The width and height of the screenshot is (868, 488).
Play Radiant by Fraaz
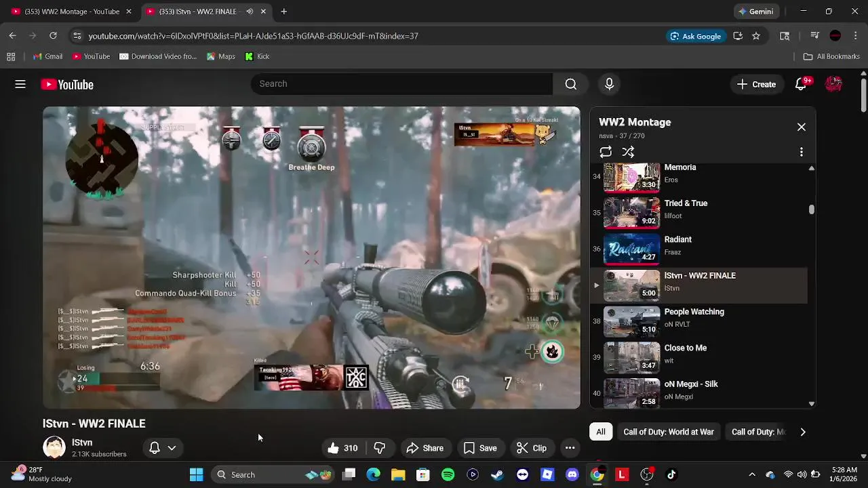pyautogui.click(x=698, y=249)
